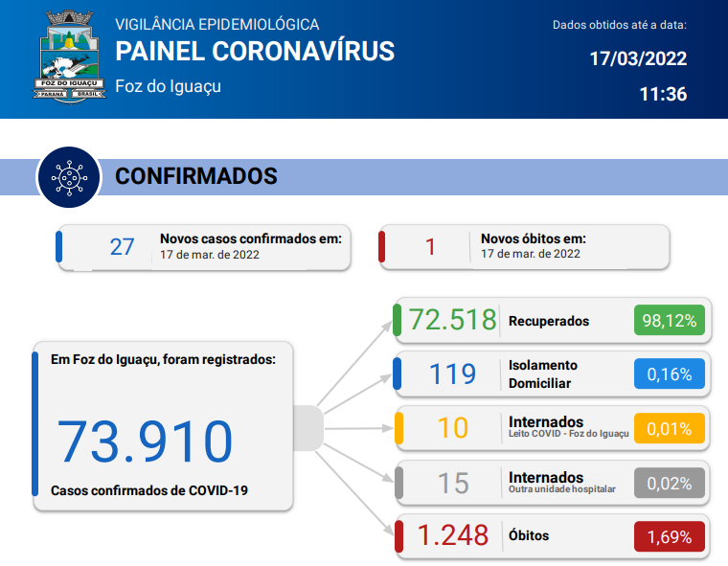
Task: Click the Óbitos label
Action: click(x=529, y=535)
